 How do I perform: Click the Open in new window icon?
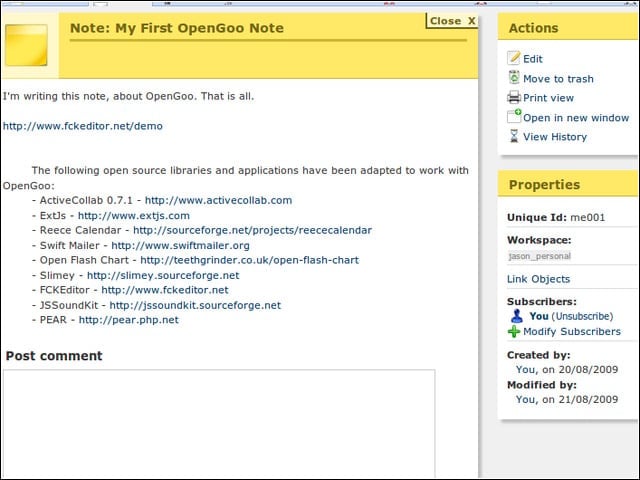[514, 116]
